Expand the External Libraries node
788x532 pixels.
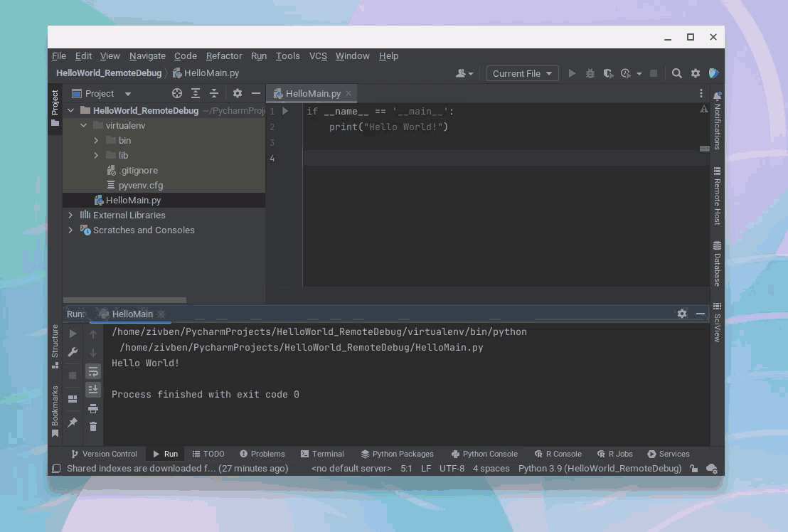coord(70,215)
